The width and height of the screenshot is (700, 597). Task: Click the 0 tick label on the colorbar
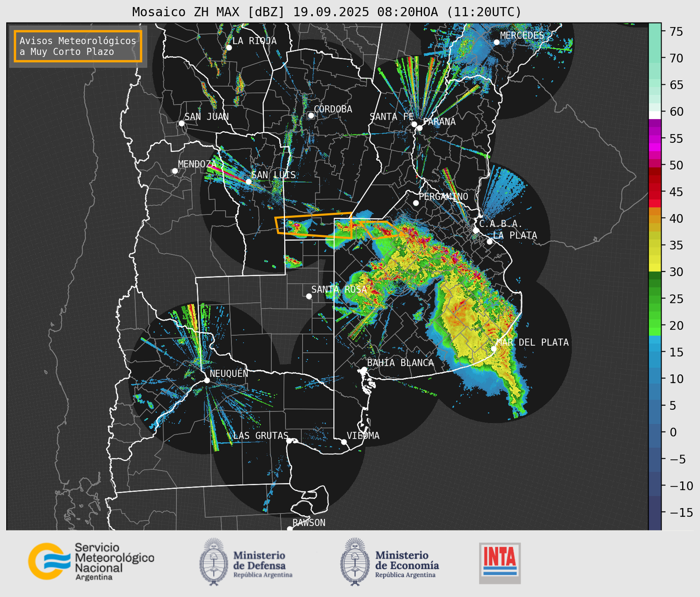pos(673,432)
